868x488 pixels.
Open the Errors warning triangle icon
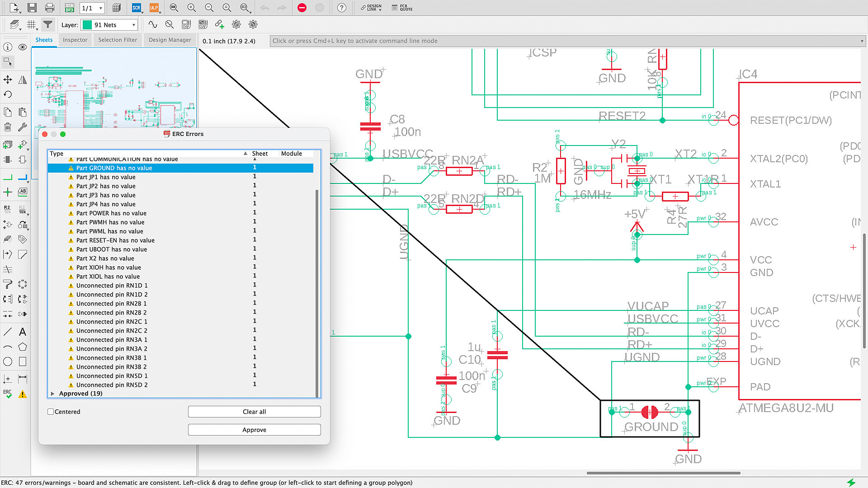coord(23,394)
